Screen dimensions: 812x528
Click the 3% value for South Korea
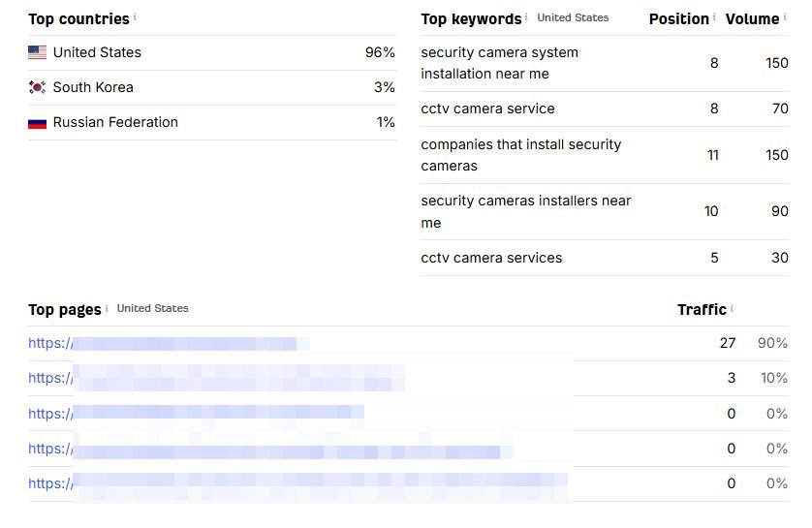tap(385, 87)
